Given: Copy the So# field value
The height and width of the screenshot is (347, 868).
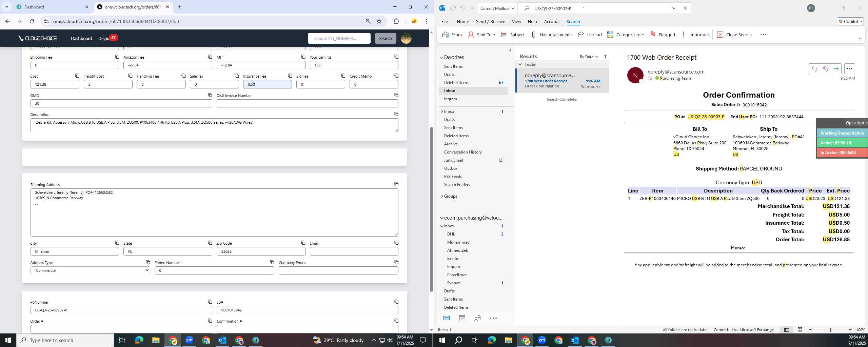Looking at the screenshot, I should point(396,302).
